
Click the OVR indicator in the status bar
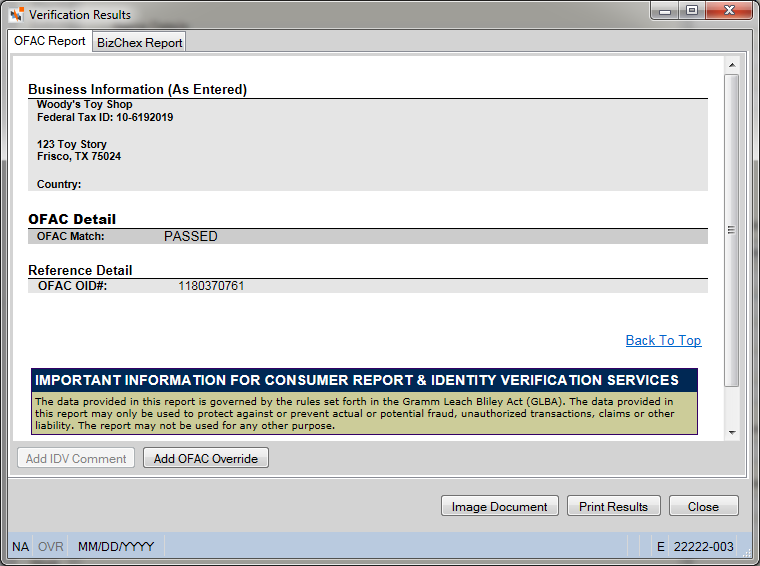click(50, 547)
